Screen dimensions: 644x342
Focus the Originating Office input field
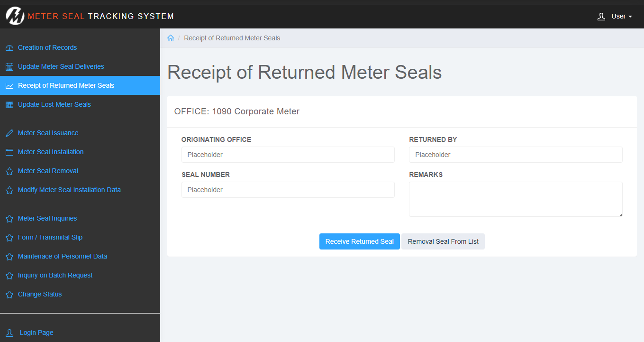[x=288, y=155]
